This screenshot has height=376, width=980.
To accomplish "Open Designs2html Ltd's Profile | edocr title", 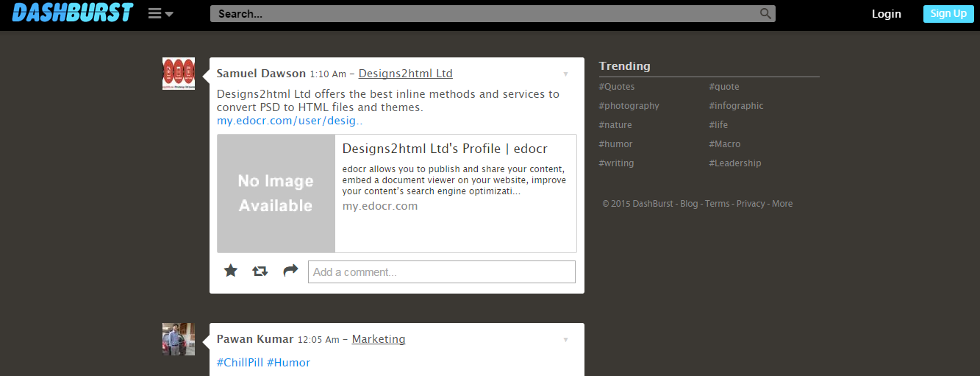I will tap(445, 149).
